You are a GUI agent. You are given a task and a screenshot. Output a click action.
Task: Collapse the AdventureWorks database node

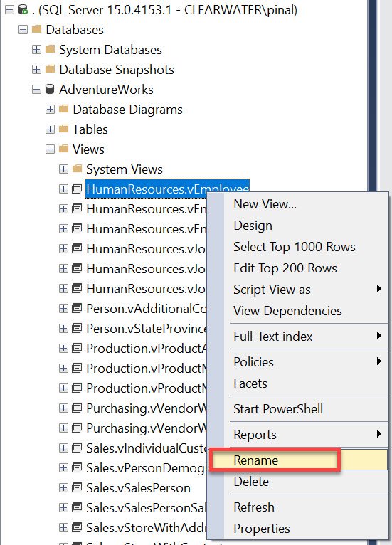(36, 90)
